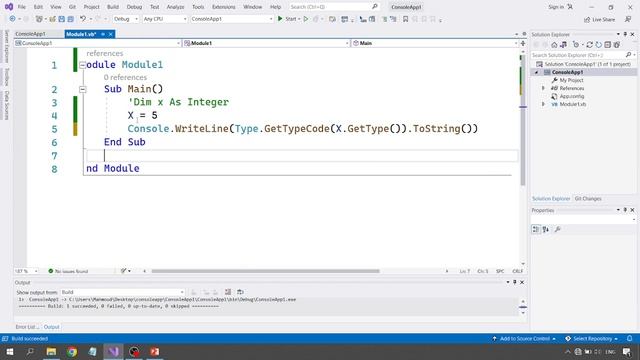The image size is (640, 360).
Task: Expand the References node in Solution Explorer
Action: pyautogui.click(x=543, y=88)
